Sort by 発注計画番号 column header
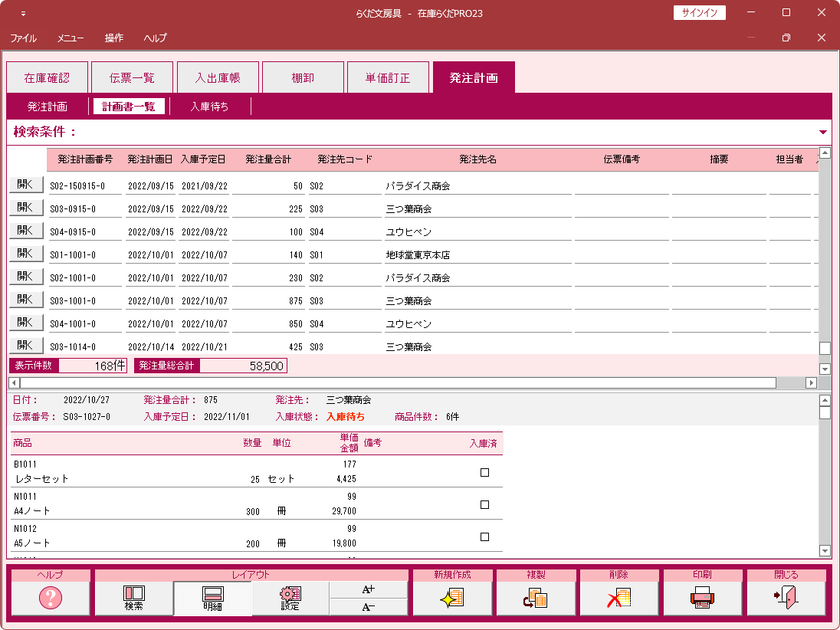840x630 pixels. tap(85, 159)
